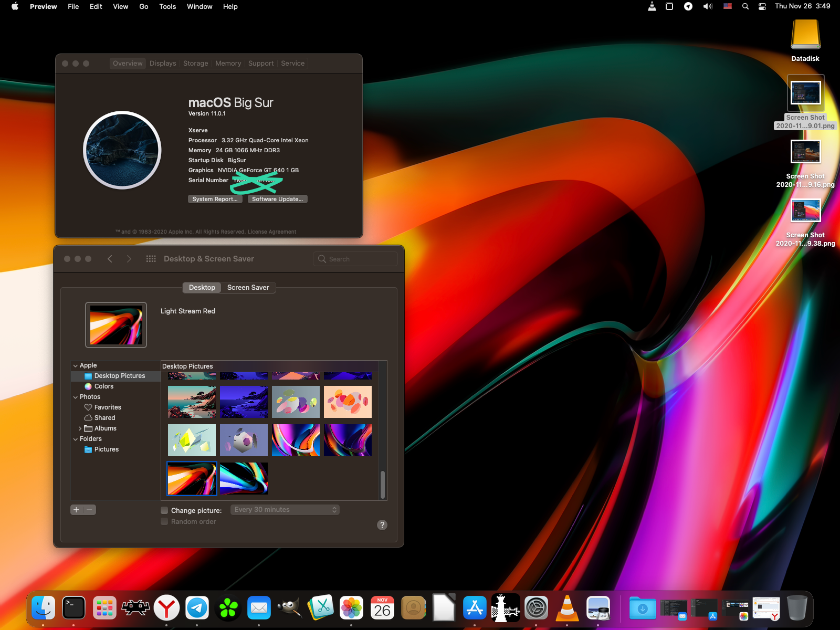Viewport: 840px width, 630px height.
Task: Toggle the Random order checkbox
Action: click(x=165, y=522)
